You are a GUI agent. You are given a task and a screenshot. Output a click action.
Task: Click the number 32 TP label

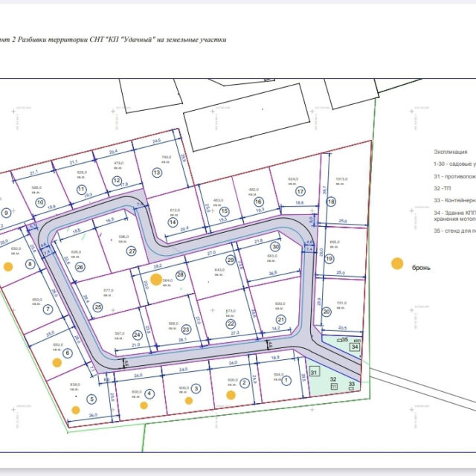[333, 379]
